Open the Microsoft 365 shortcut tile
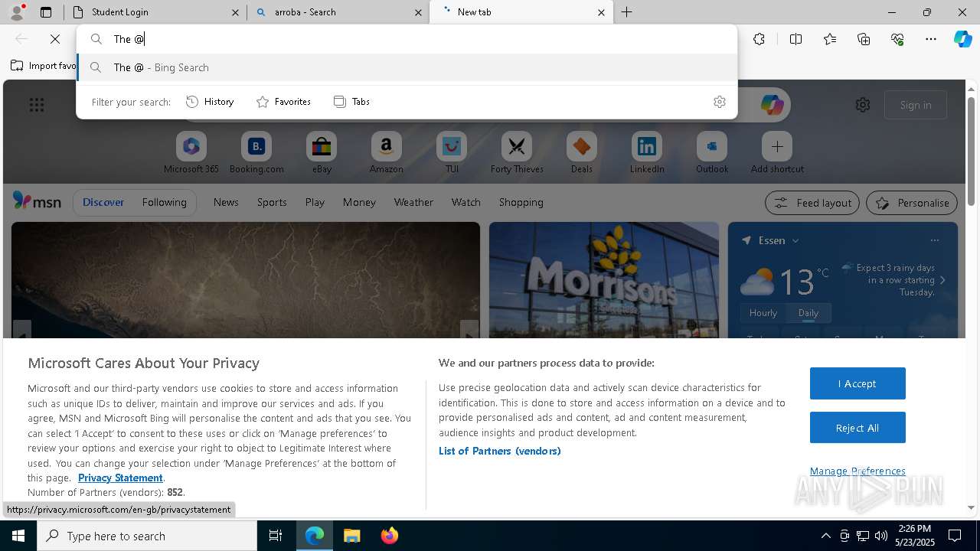Viewport: 980px width, 551px height. tap(191, 152)
